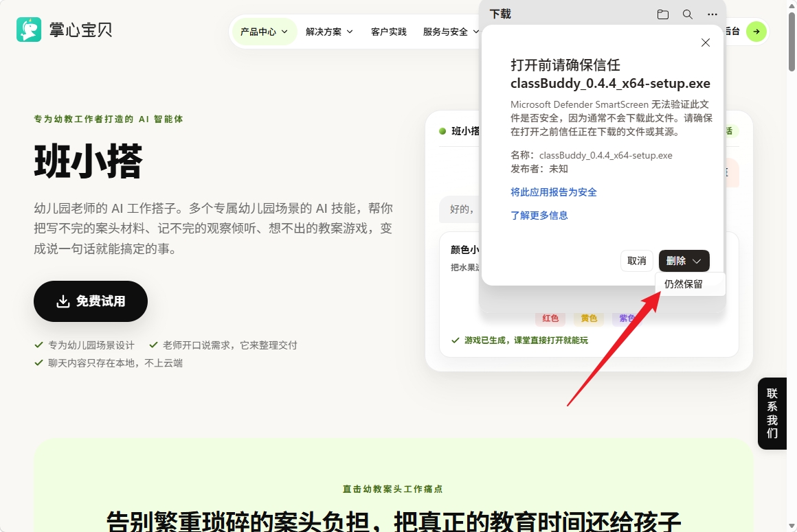This screenshot has height=532, width=797.
Task: Select 仍然保留 menu option
Action: tap(691, 284)
